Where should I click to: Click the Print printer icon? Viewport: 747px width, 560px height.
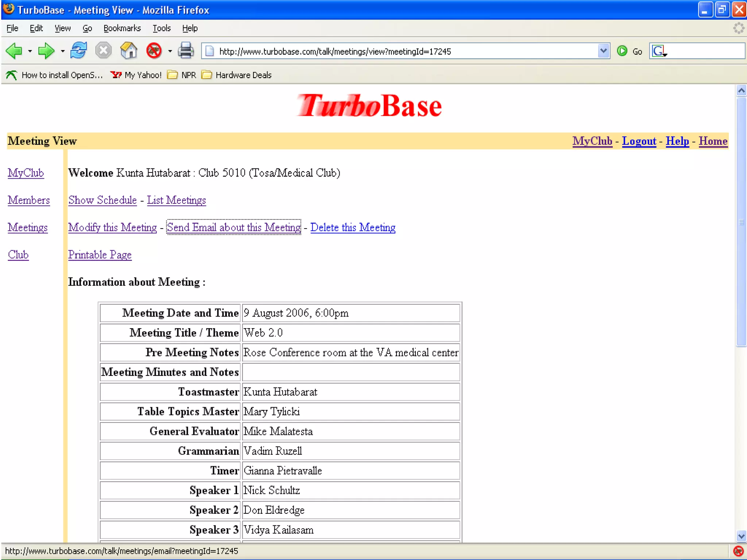(x=186, y=51)
